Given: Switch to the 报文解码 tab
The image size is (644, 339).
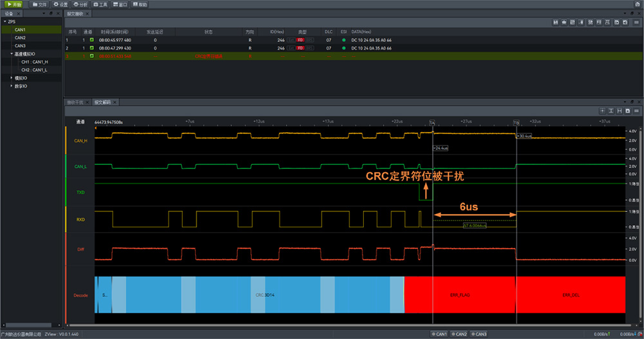Looking at the screenshot, I should 102,102.
